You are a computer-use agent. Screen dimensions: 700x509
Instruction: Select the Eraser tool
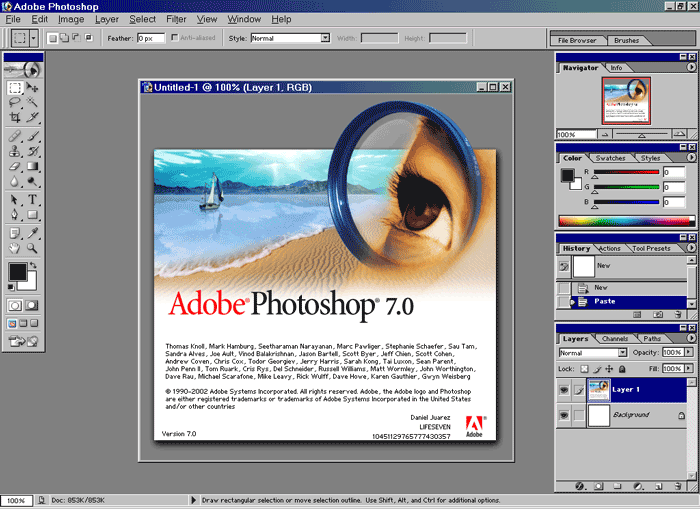[x=14, y=166]
